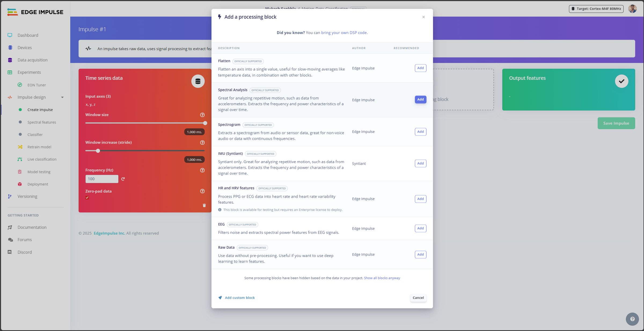Open Frequency (Hz) help icon
The width and height of the screenshot is (644, 331).
click(202, 170)
